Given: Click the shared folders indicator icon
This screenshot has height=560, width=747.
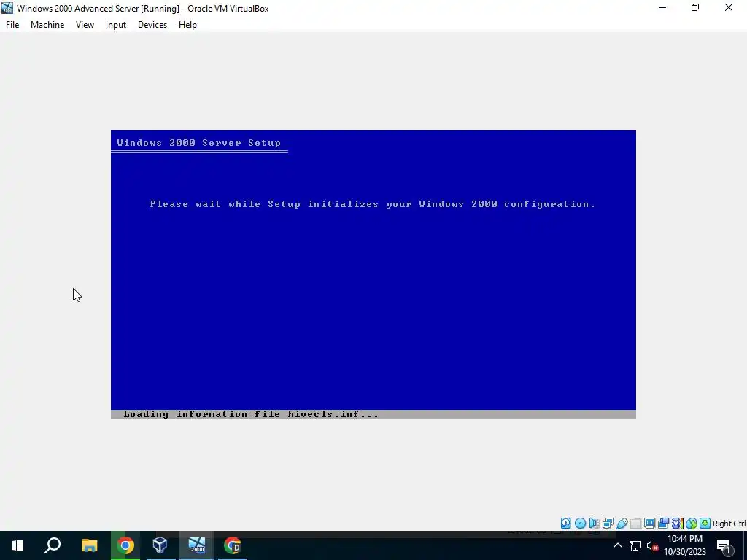Looking at the screenshot, I should [635, 524].
